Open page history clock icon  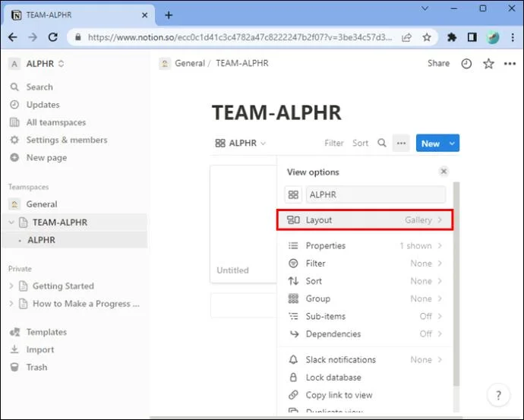point(466,64)
